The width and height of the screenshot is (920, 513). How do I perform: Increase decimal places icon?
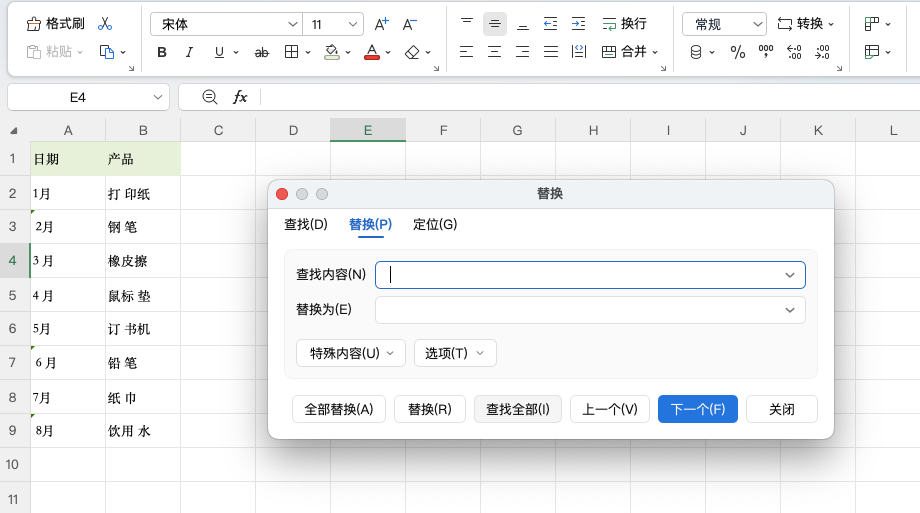[x=794, y=52]
